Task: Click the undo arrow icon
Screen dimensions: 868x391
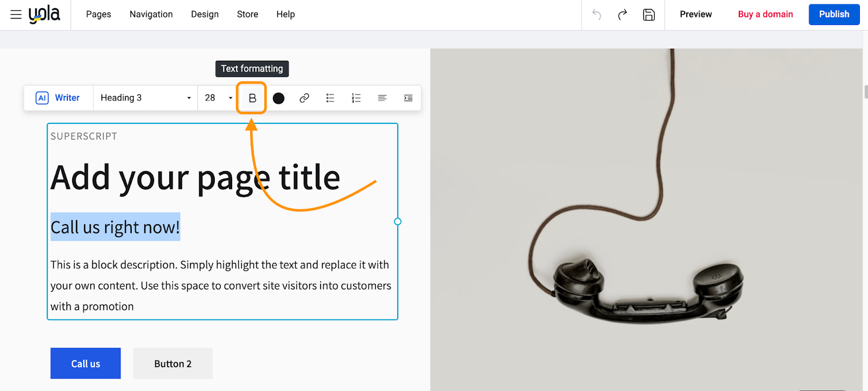Action: [597, 15]
